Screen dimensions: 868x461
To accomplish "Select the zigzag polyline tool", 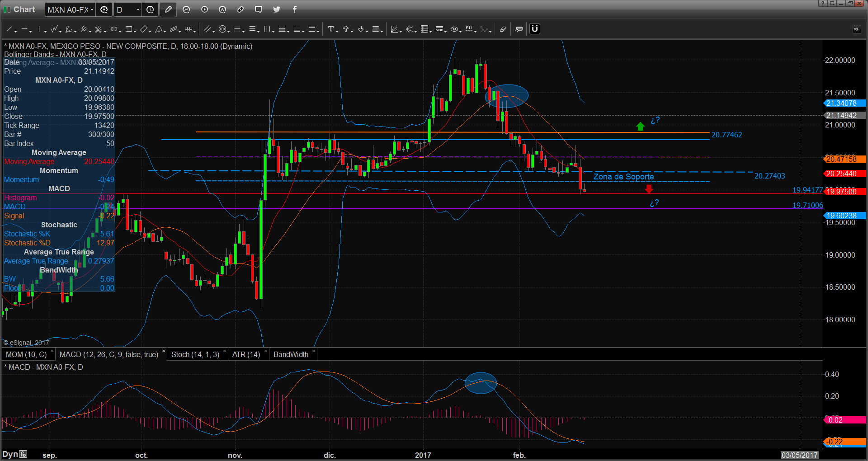I will click(54, 29).
